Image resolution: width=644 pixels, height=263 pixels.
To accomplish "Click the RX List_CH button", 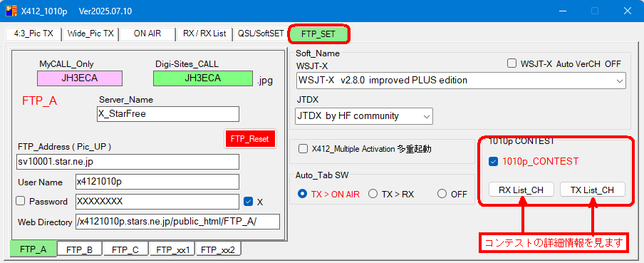I will tap(521, 190).
